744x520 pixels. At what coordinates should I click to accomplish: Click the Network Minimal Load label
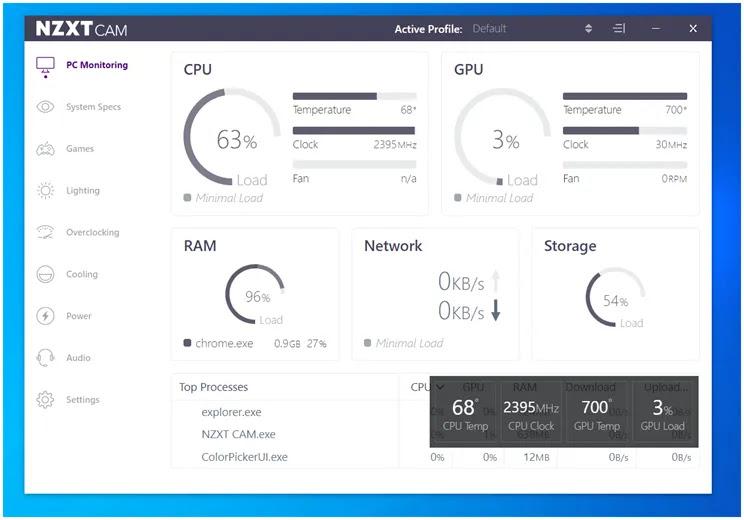[x=409, y=343]
